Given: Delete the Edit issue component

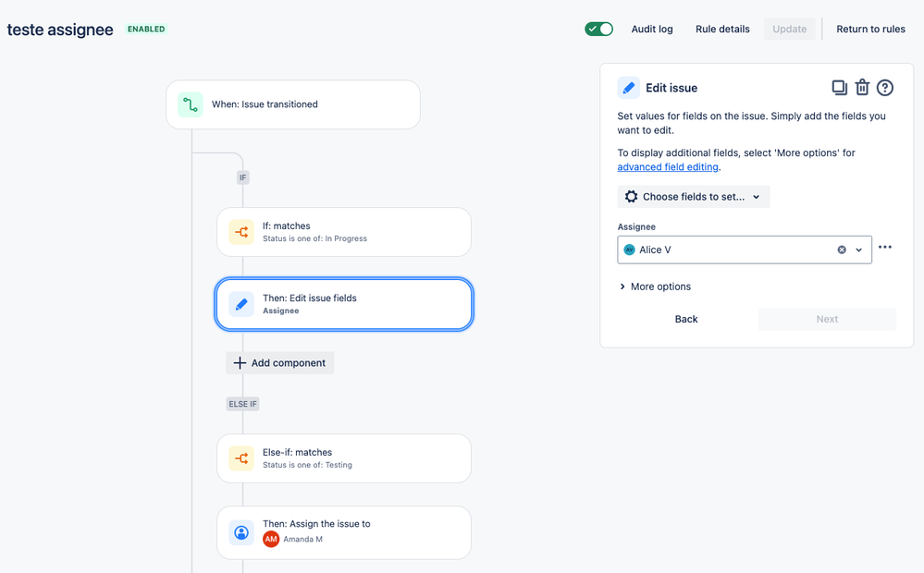Looking at the screenshot, I should click(x=862, y=87).
